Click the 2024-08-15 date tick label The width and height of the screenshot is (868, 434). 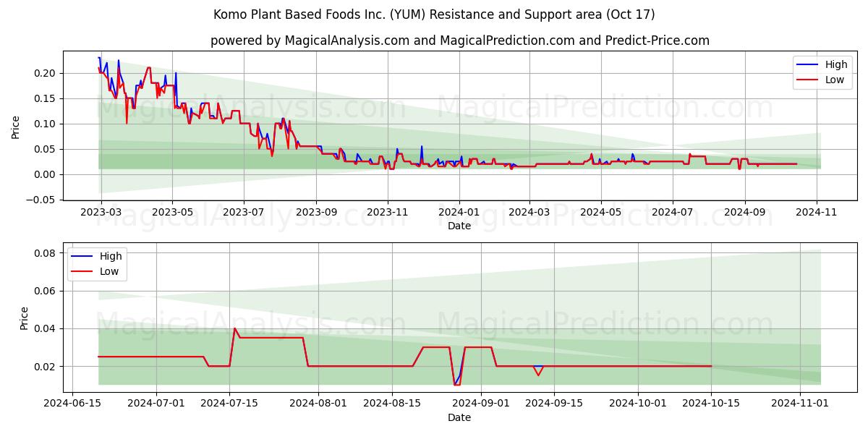click(x=392, y=404)
